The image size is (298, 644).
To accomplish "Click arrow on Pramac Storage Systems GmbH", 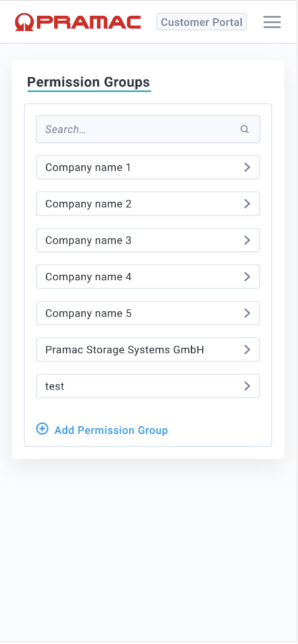I will (x=247, y=349).
